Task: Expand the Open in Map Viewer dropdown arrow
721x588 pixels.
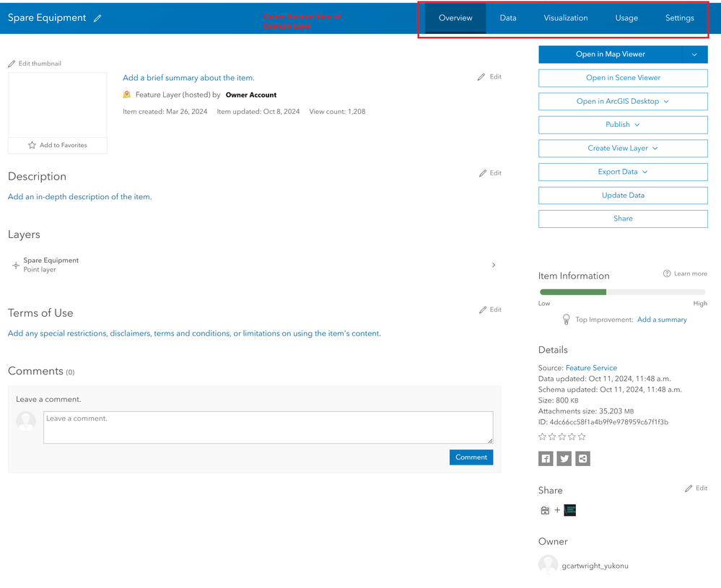Action: 695,54
